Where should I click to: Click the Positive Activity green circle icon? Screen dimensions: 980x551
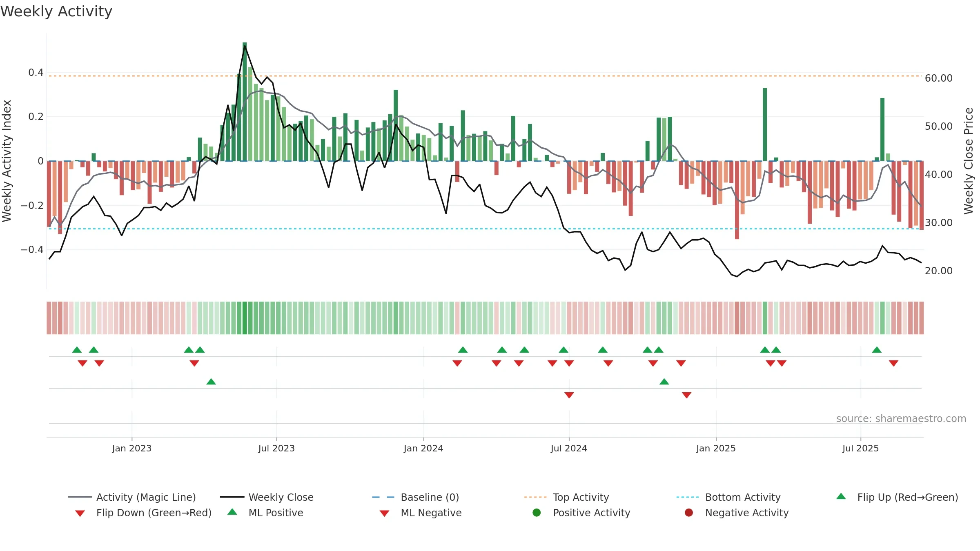pyautogui.click(x=537, y=513)
